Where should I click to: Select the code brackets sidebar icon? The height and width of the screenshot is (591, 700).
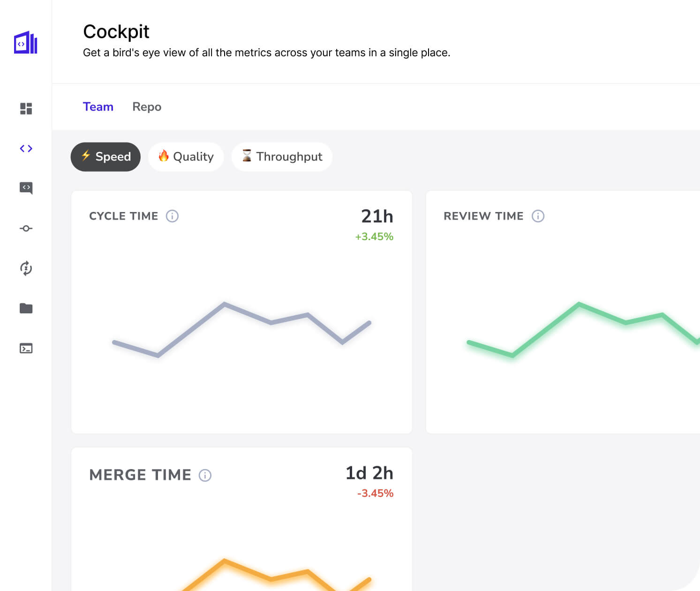coord(26,148)
